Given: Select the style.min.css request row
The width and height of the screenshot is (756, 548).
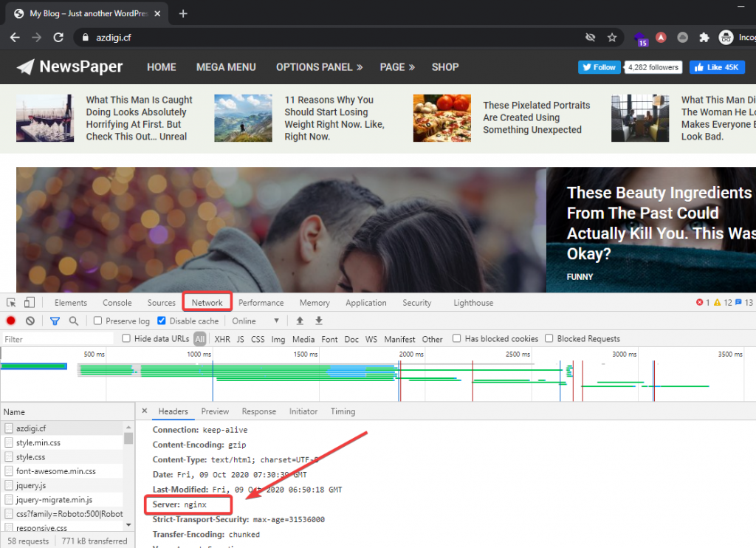Looking at the screenshot, I should 63,442.
